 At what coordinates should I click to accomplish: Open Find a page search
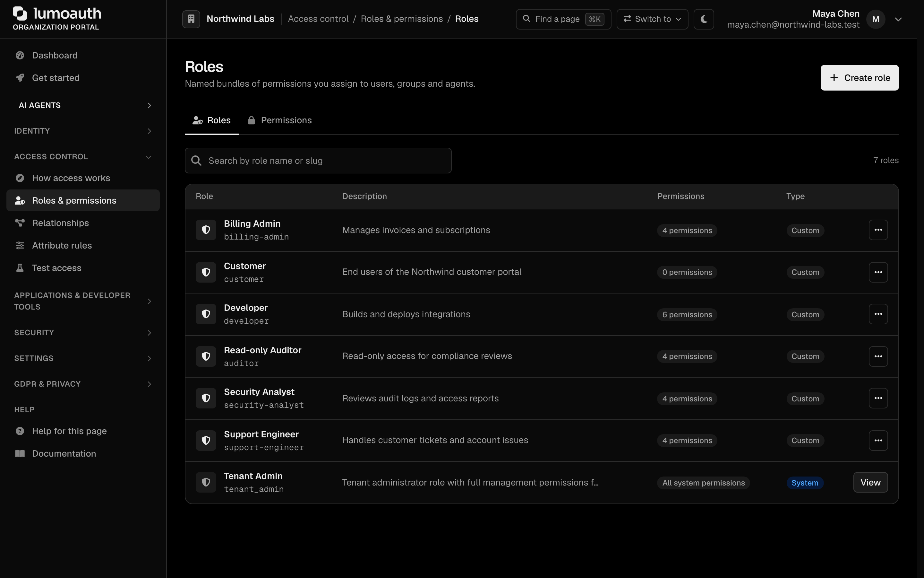tap(563, 19)
